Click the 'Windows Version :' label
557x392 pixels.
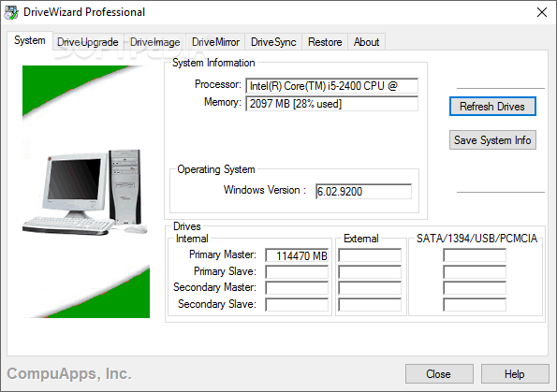(x=265, y=190)
